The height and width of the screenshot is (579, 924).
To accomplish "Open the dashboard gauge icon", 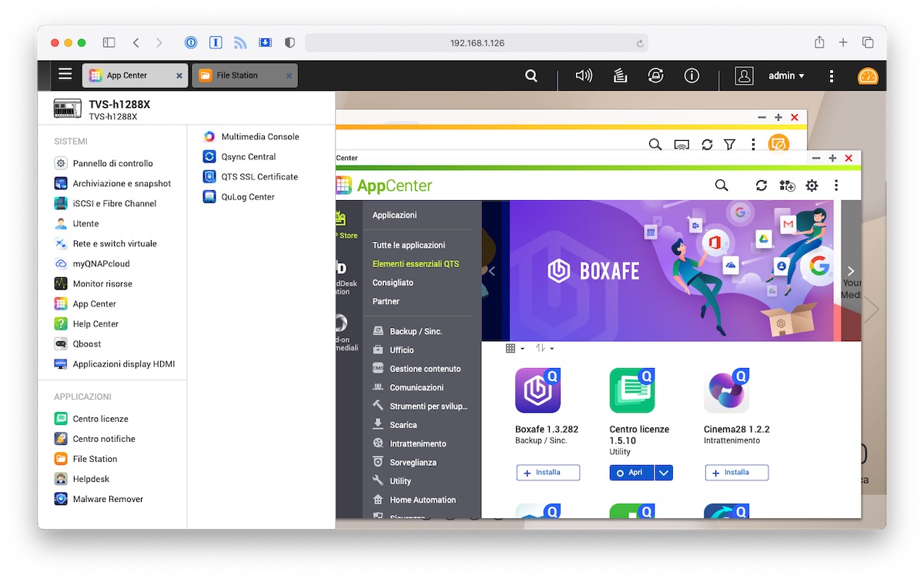I will click(x=868, y=76).
